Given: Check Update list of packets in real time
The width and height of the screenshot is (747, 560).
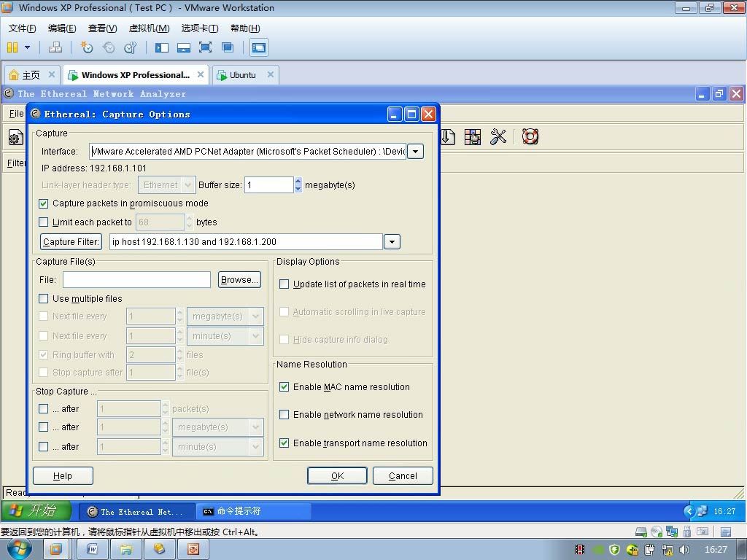Looking at the screenshot, I should [284, 284].
